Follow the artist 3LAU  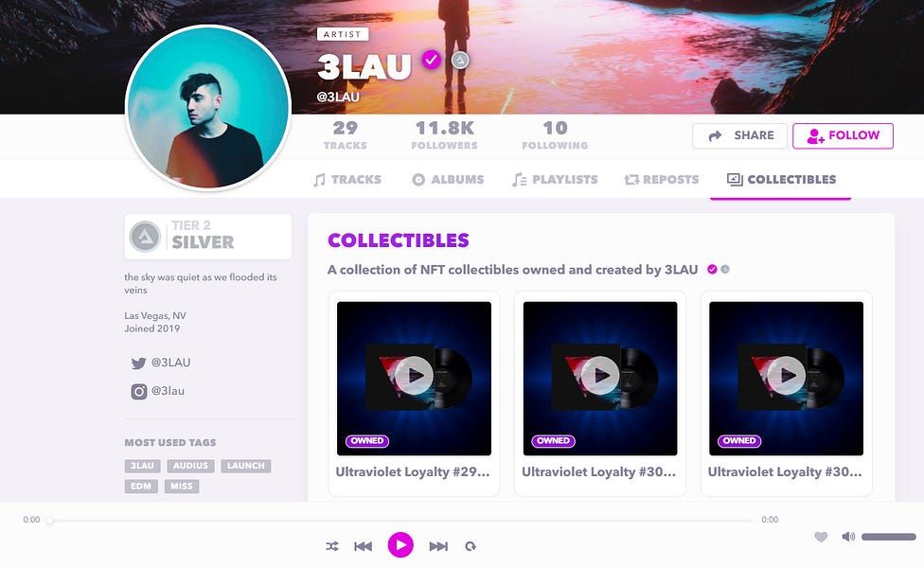click(843, 135)
